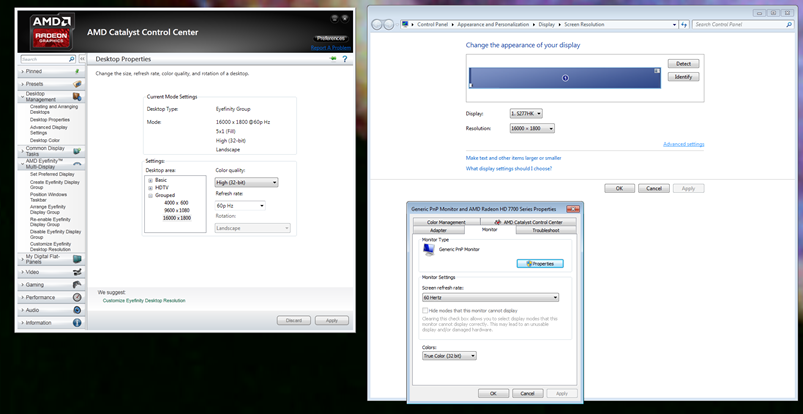Screen dimensions: 803x414
Task: Click the Control Panel icon in the address bar
Action: pyautogui.click(x=406, y=25)
